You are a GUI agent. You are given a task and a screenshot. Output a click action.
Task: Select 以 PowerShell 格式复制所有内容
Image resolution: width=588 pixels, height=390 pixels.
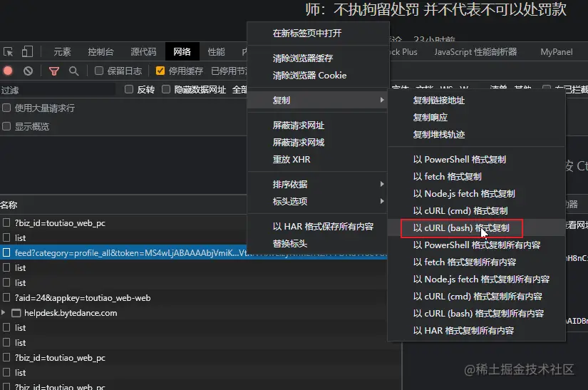pos(476,245)
